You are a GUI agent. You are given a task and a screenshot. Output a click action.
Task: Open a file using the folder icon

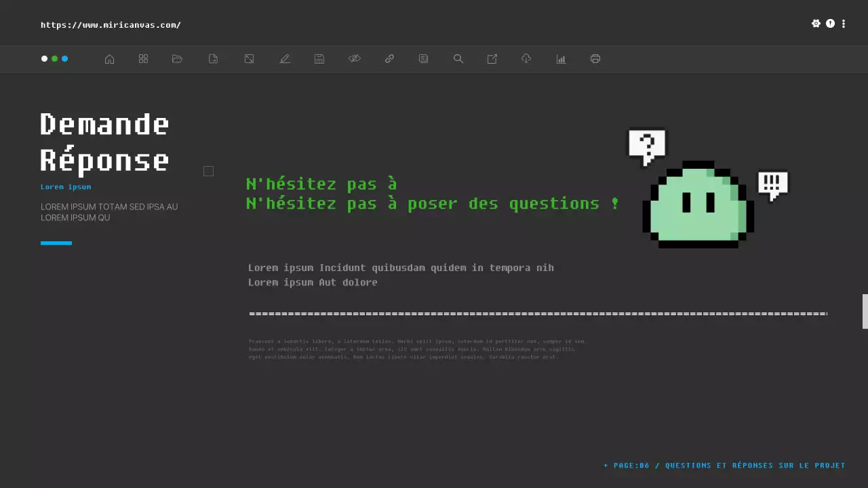pyautogui.click(x=177, y=59)
